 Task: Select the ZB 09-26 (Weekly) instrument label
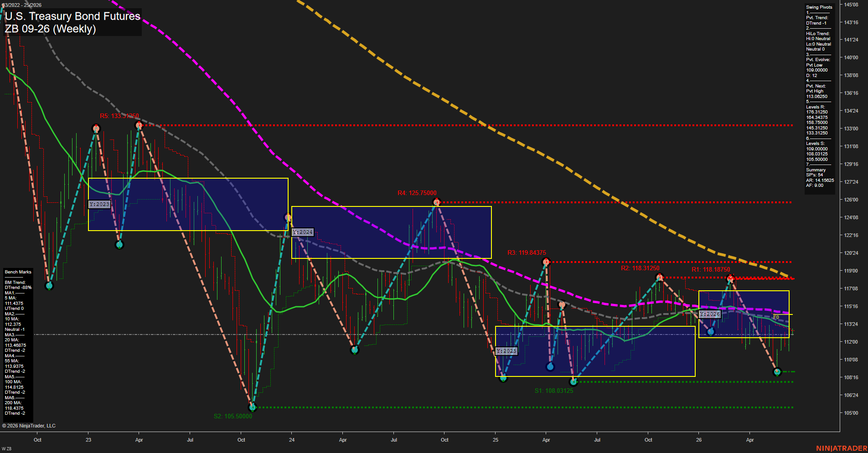[x=50, y=29]
